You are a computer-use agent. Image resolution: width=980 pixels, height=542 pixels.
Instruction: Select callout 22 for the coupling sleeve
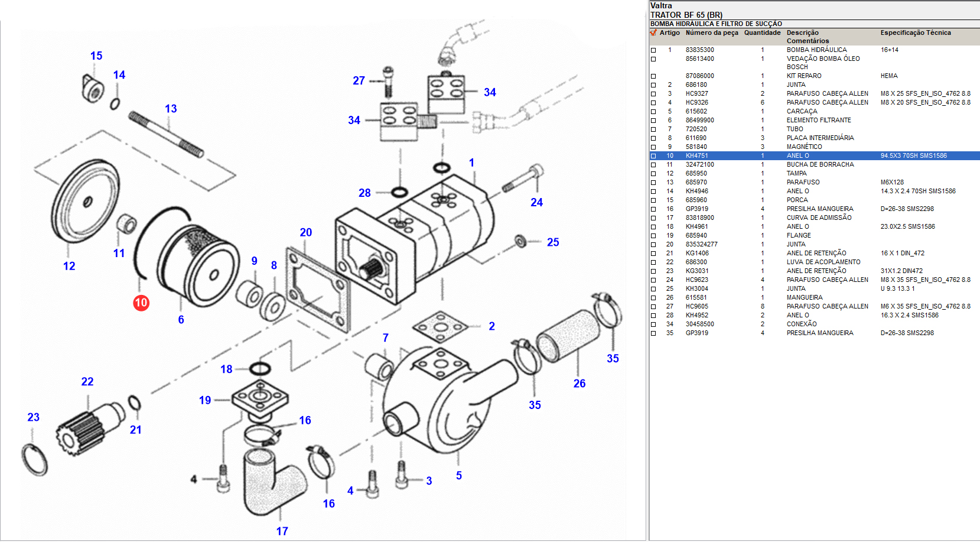point(87,382)
